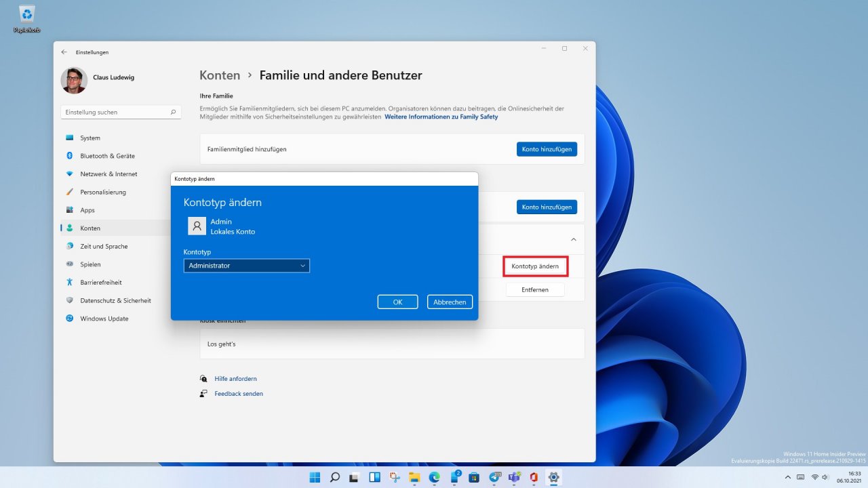This screenshot has width=868, height=488.
Task: Open Telegram from the taskbar
Action: tap(494, 477)
